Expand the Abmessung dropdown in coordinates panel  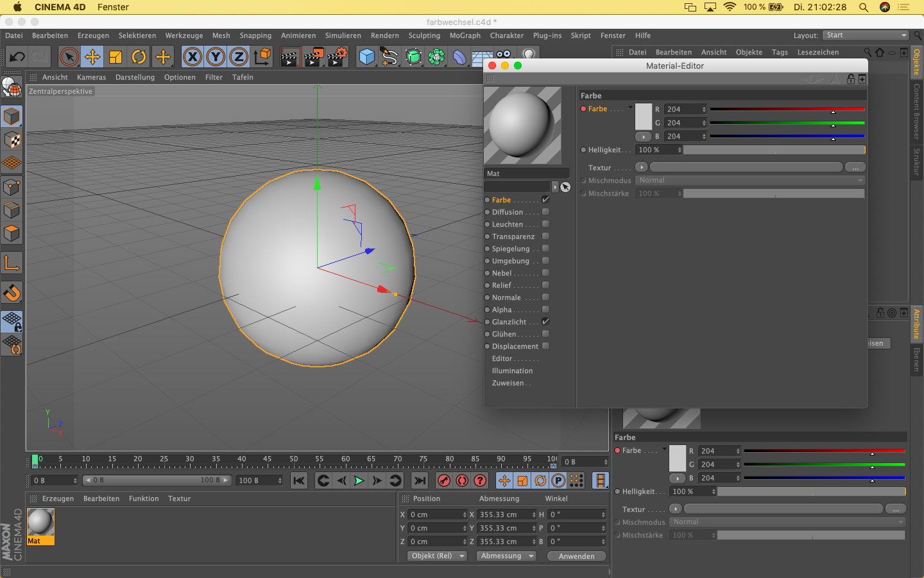[x=508, y=556]
